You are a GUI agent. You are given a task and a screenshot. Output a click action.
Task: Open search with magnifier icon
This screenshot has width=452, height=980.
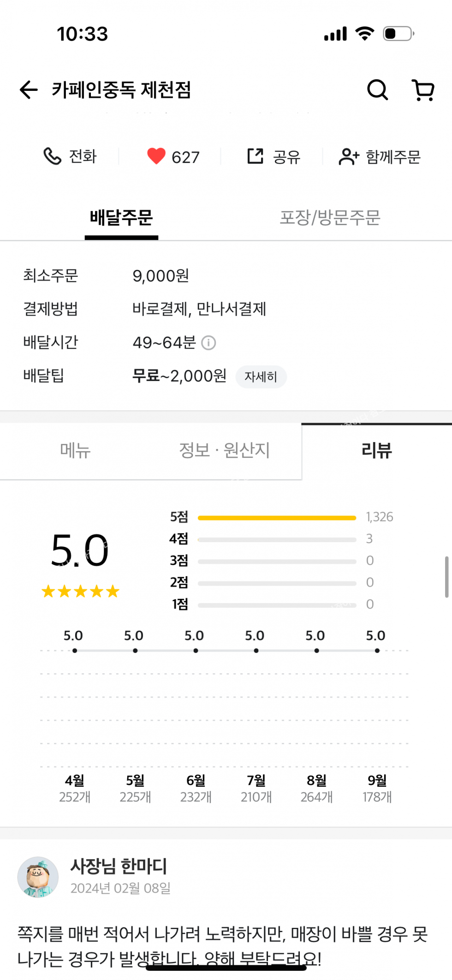coord(377,90)
